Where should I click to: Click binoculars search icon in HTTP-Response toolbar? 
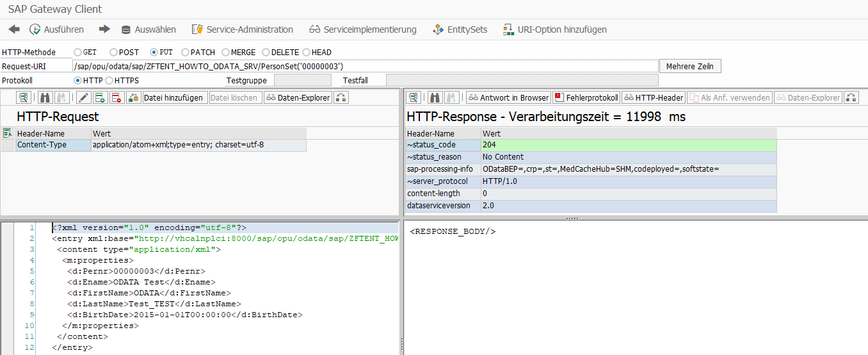(435, 97)
